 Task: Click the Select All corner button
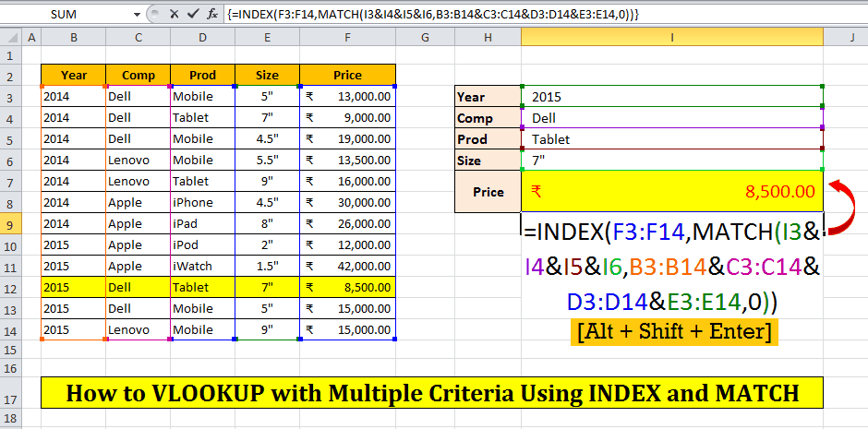click(x=10, y=37)
